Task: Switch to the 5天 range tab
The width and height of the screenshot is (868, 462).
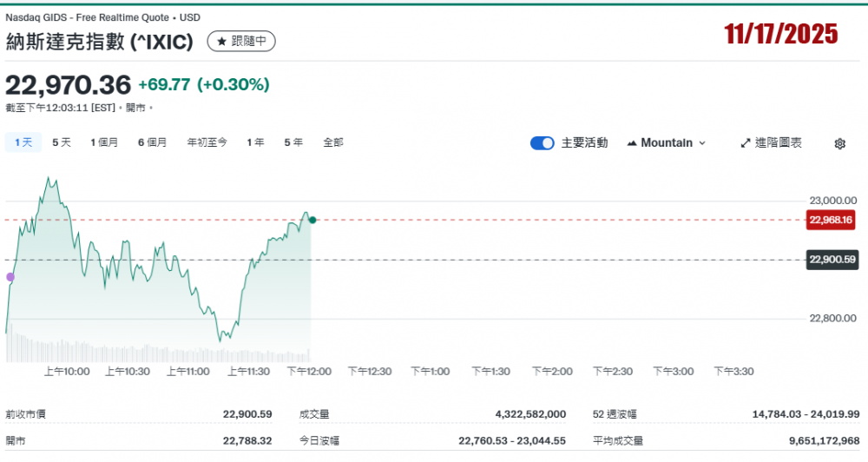Action: [62, 142]
